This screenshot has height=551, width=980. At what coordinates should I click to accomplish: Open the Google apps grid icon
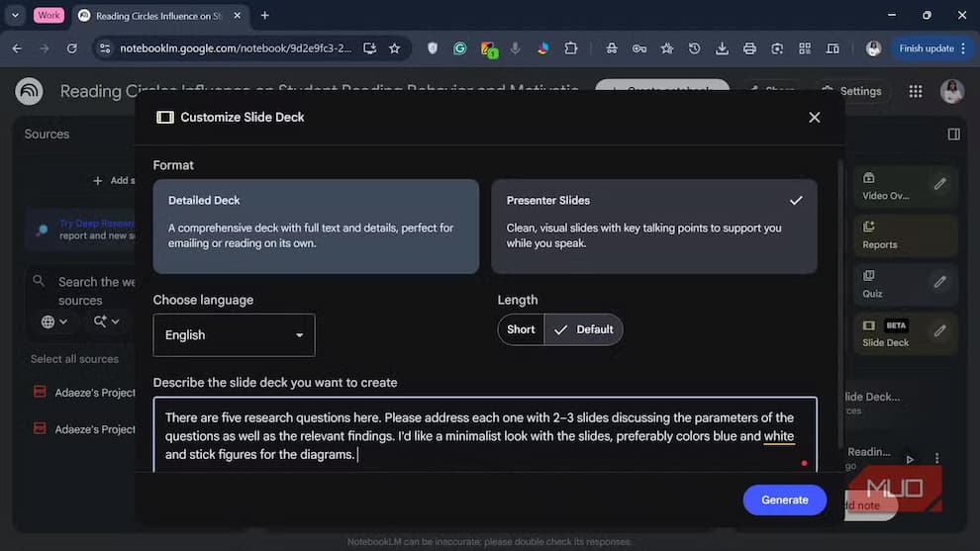915,91
